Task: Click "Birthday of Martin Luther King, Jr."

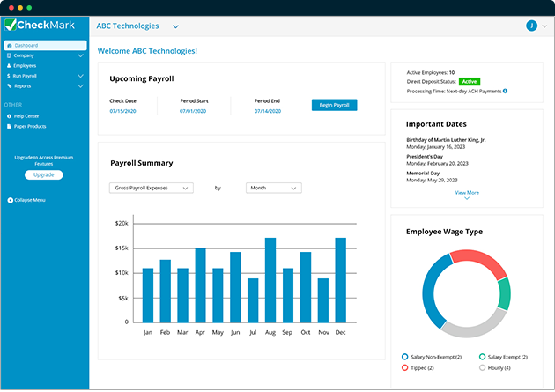Action: (446, 140)
